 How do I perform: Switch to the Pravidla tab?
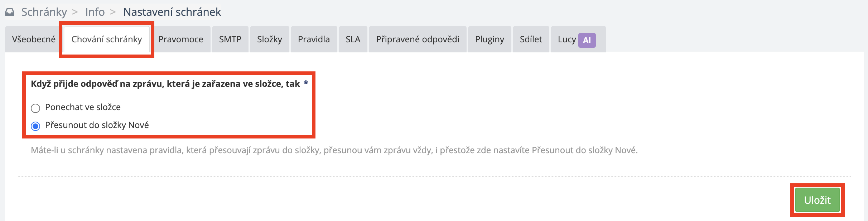pos(314,39)
